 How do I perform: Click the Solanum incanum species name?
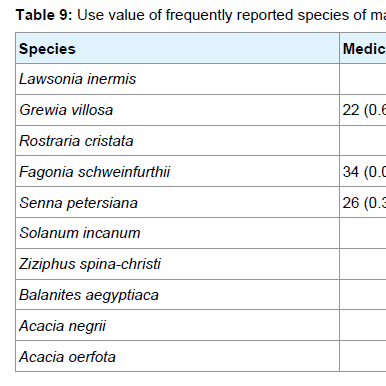(80, 233)
